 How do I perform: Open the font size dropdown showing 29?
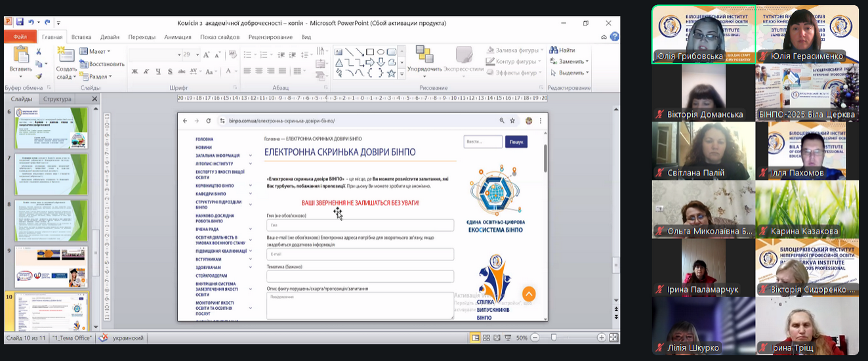pyautogui.click(x=195, y=54)
